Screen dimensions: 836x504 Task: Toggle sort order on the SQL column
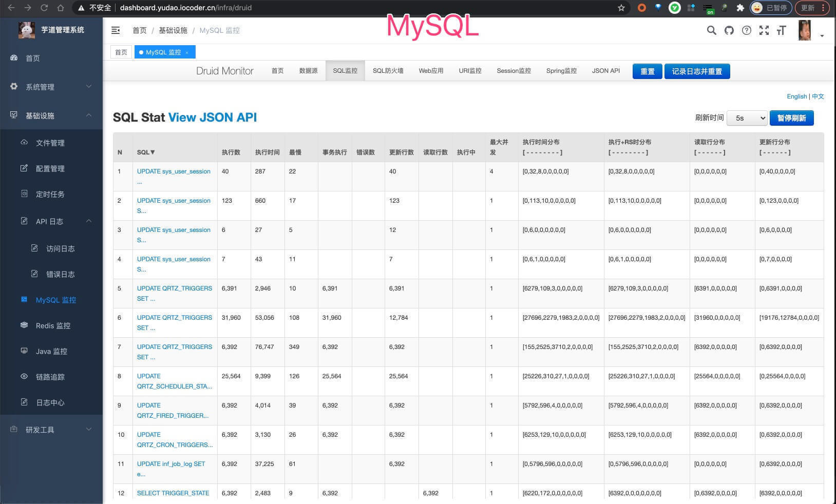tap(146, 152)
